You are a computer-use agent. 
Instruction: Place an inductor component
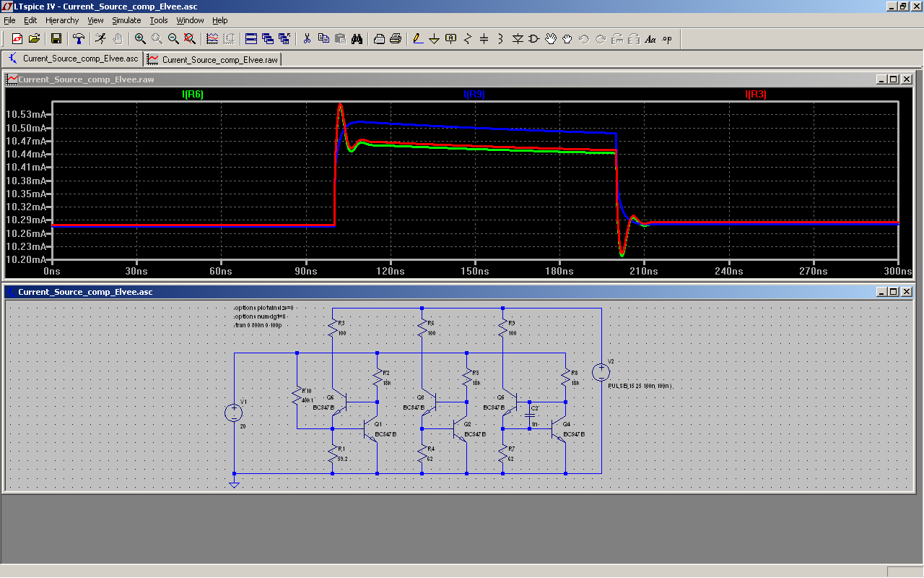tap(501, 38)
